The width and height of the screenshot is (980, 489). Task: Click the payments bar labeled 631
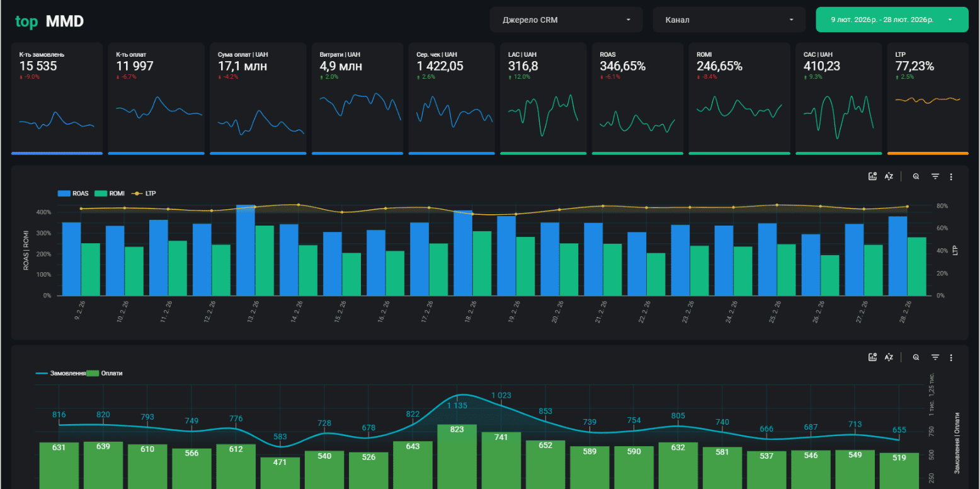(59, 465)
